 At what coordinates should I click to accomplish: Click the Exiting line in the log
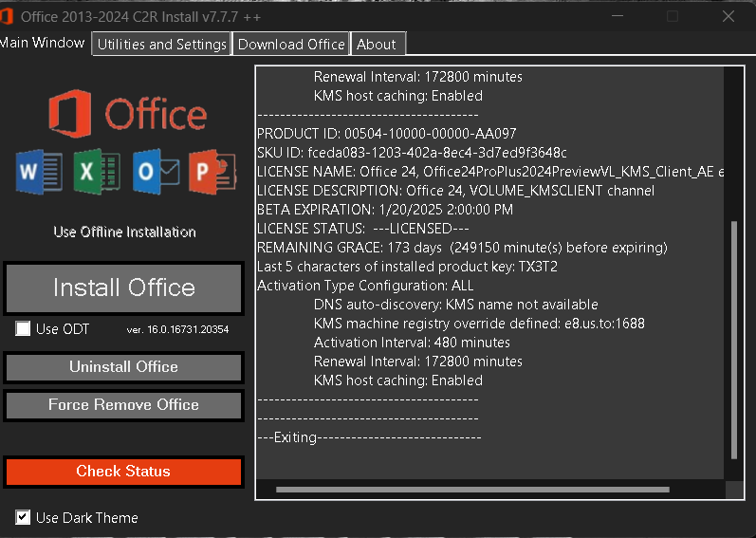pos(369,437)
